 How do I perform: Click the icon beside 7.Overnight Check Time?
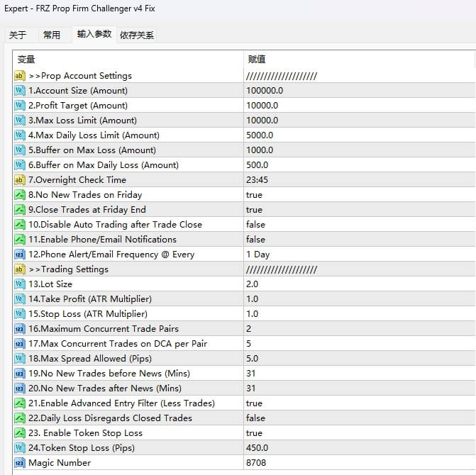point(20,180)
